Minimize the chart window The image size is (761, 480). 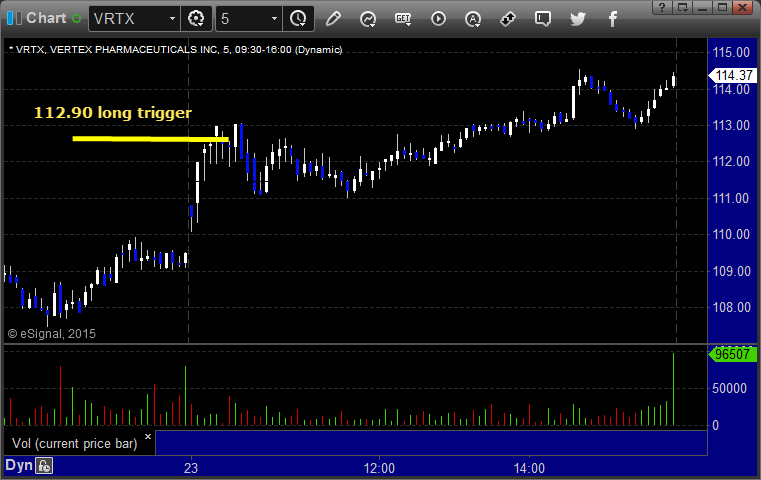pyautogui.click(x=703, y=7)
